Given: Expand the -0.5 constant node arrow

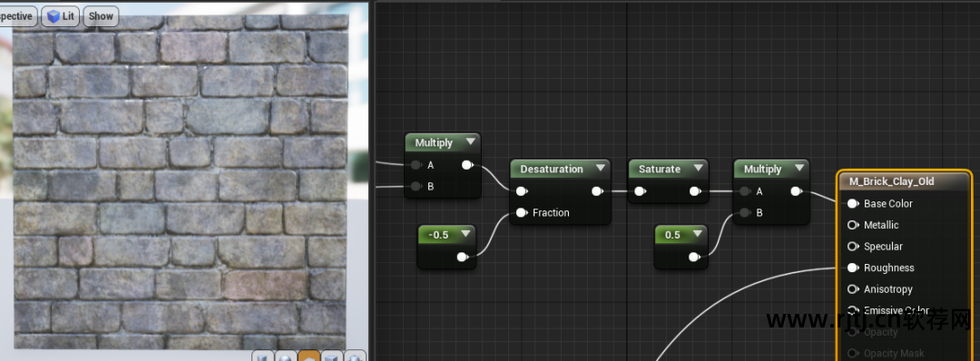Looking at the screenshot, I should coord(465,234).
